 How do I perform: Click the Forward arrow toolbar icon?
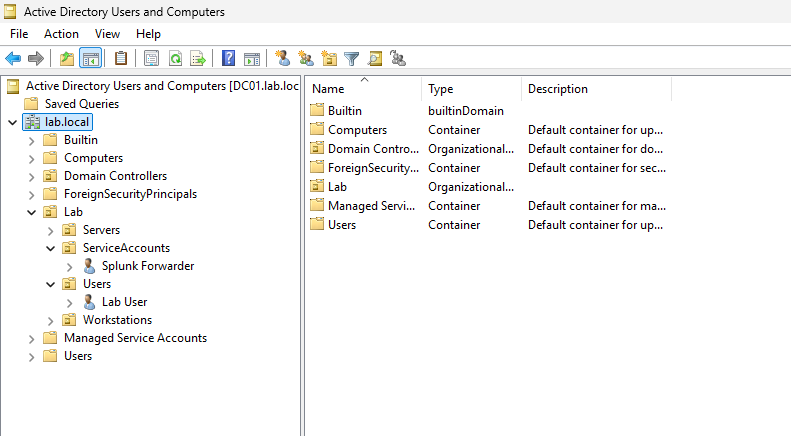pos(36,59)
